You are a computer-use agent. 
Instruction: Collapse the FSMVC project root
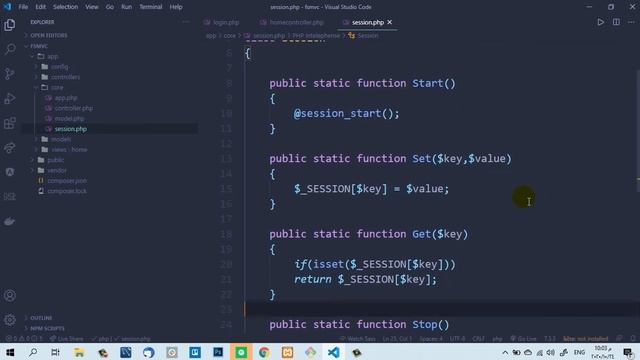39,46
